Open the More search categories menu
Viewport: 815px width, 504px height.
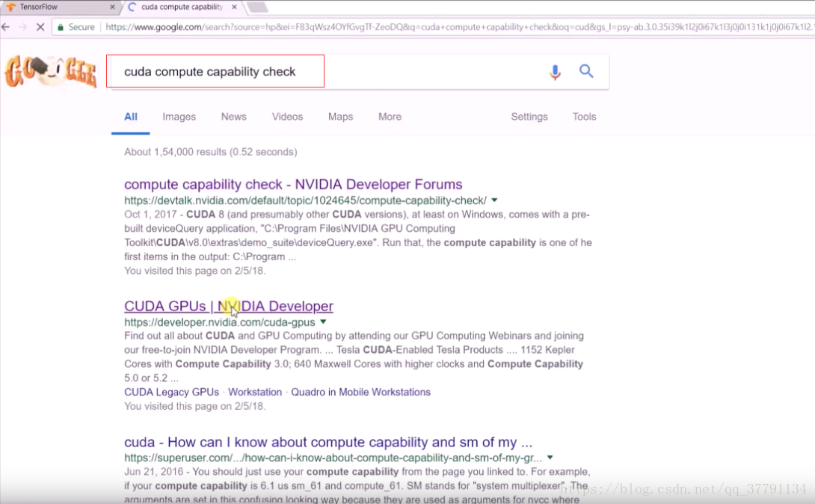(x=390, y=117)
